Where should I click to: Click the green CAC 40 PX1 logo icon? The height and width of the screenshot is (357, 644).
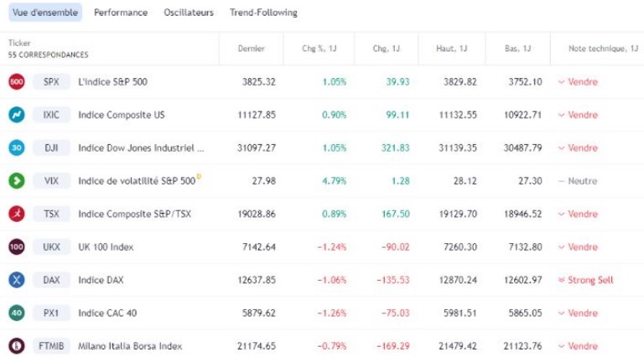pos(16,313)
